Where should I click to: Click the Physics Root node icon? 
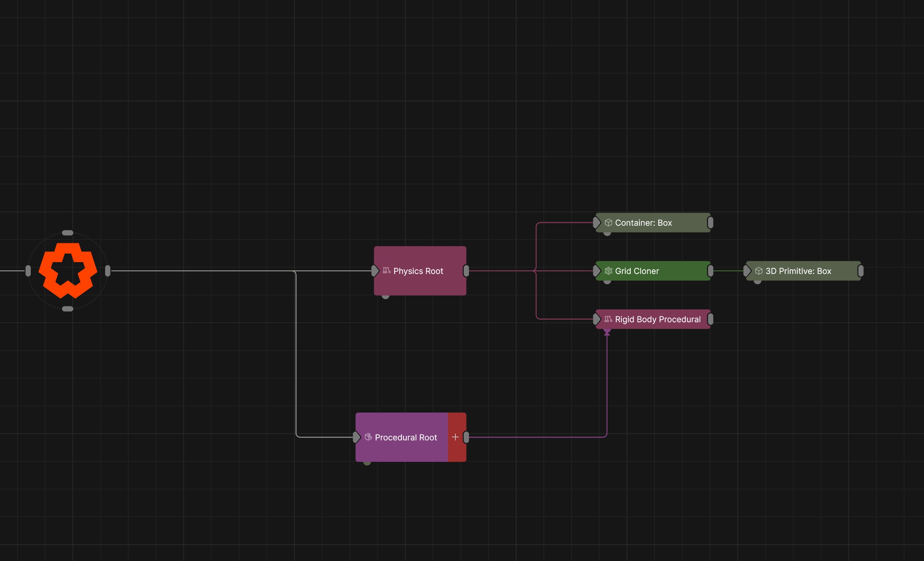(387, 271)
